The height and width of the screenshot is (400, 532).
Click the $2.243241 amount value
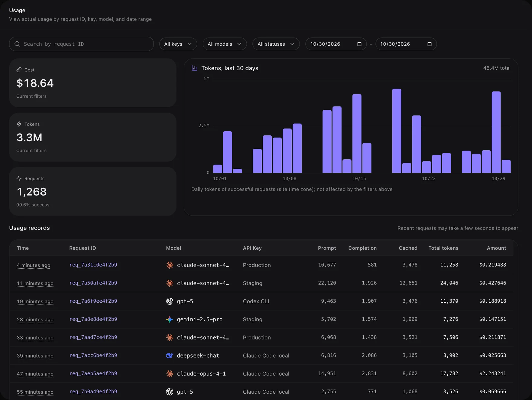click(492, 373)
